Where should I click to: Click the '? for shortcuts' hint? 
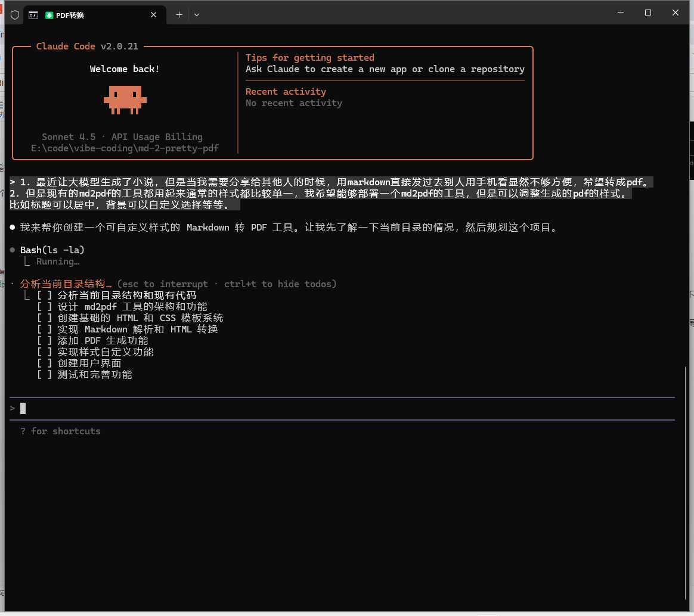60,431
